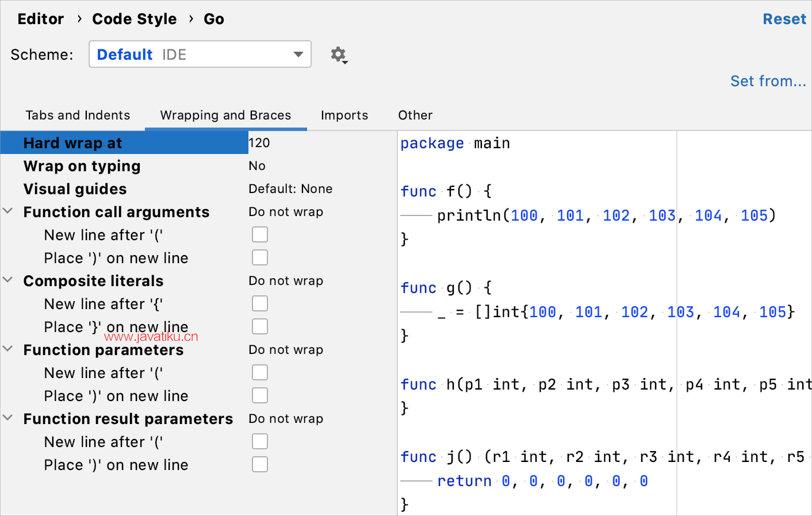
Task: Check Place ')' on new line under result parameters
Action: tap(260, 465)
